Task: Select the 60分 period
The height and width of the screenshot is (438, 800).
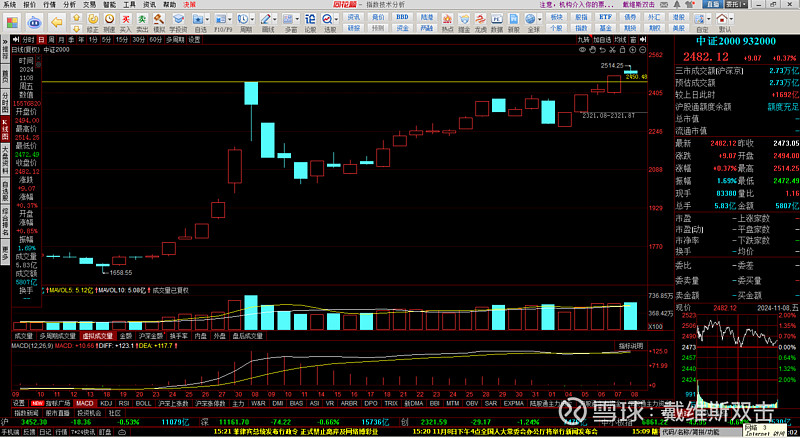Action: pos(156,40)
